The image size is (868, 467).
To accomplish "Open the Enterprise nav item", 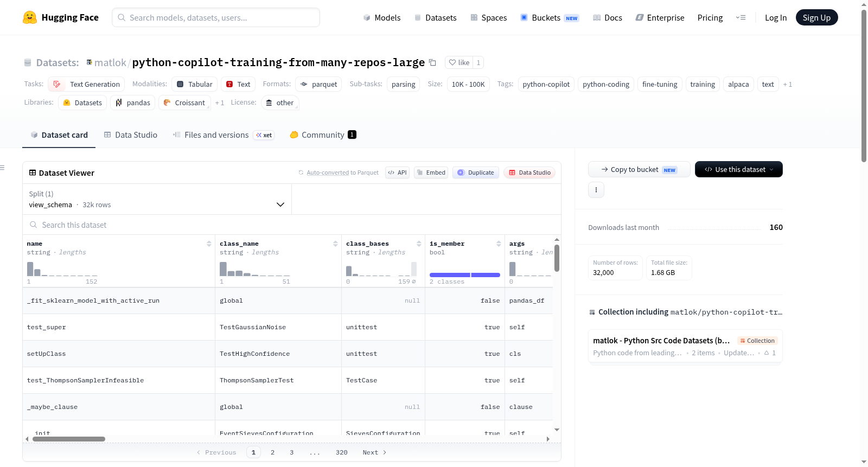I will [x=660, y=17].
